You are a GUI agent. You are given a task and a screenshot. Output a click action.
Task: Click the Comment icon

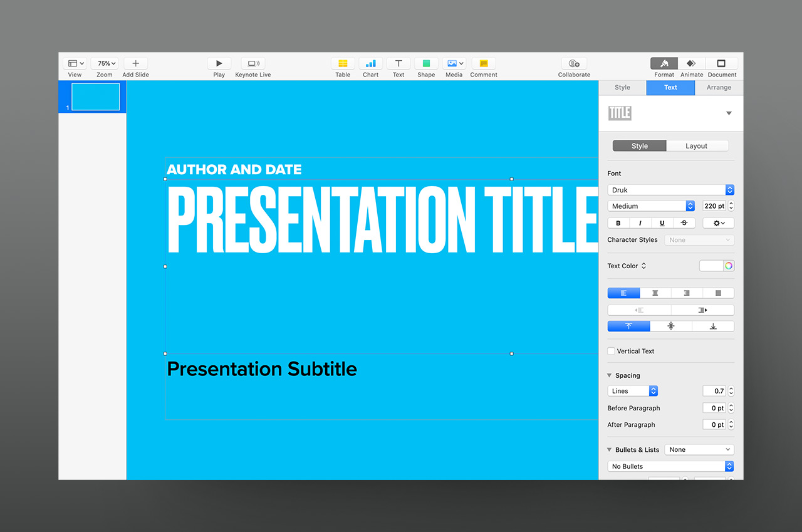tap(483, 63)
